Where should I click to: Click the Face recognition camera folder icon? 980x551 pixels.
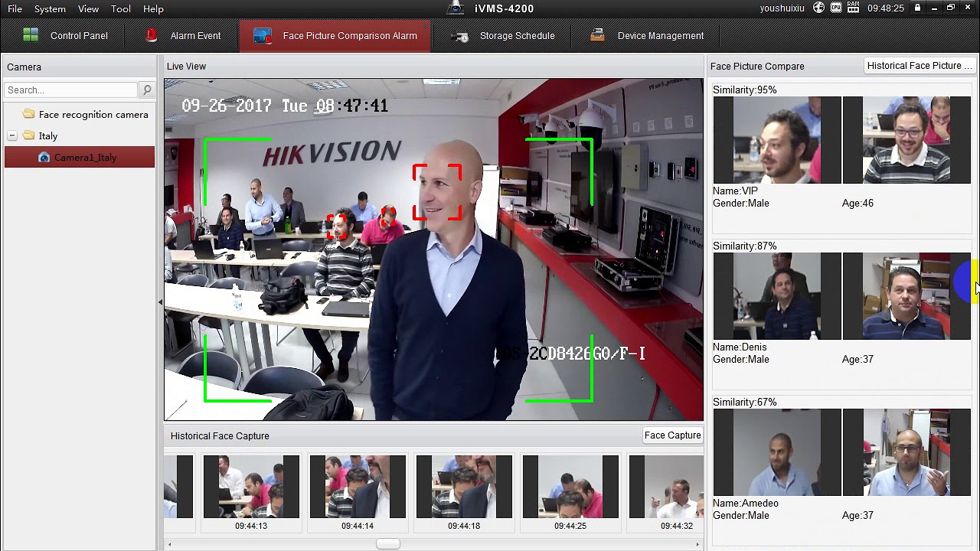click(x=29, y=114)
